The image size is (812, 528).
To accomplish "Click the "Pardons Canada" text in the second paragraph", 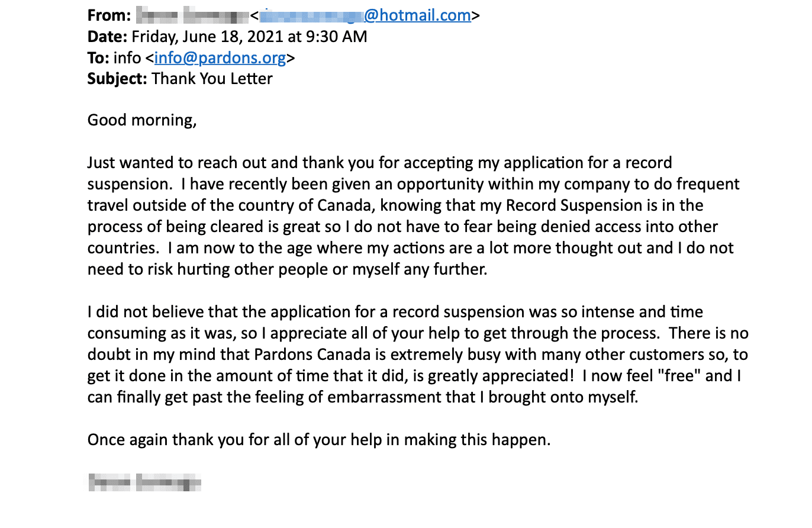I will tap(310, 355).
